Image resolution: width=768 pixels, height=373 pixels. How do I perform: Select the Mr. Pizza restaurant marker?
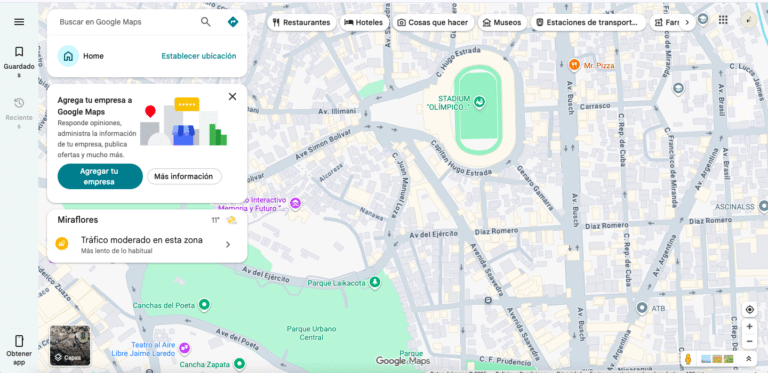click(574, 65)
